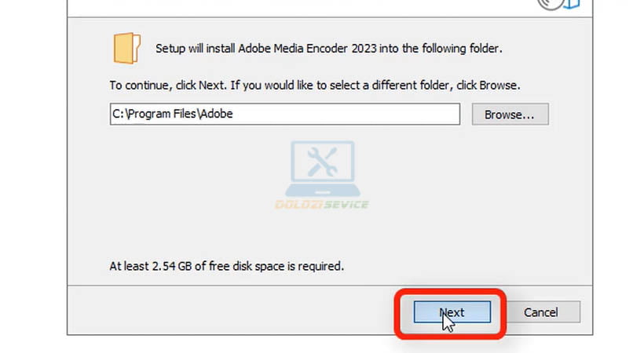
Task: Cancel the Adobe Media Encoder setup
Action: click(540, 312)
